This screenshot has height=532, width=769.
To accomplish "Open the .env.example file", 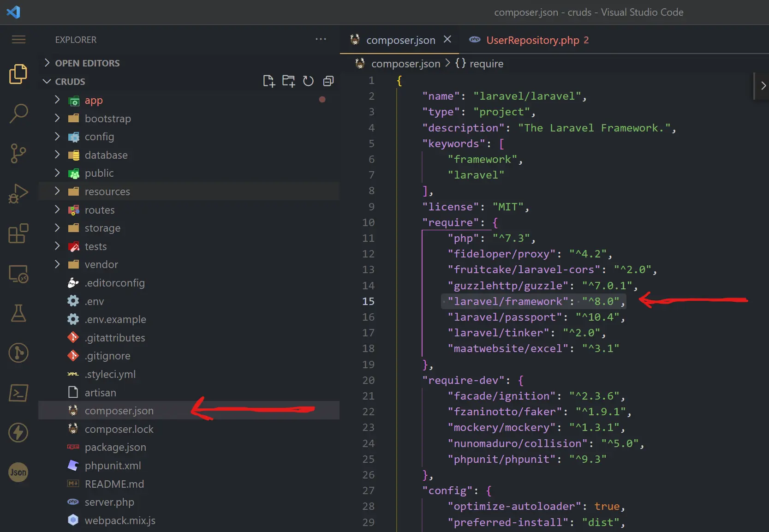I will (189, 319).
